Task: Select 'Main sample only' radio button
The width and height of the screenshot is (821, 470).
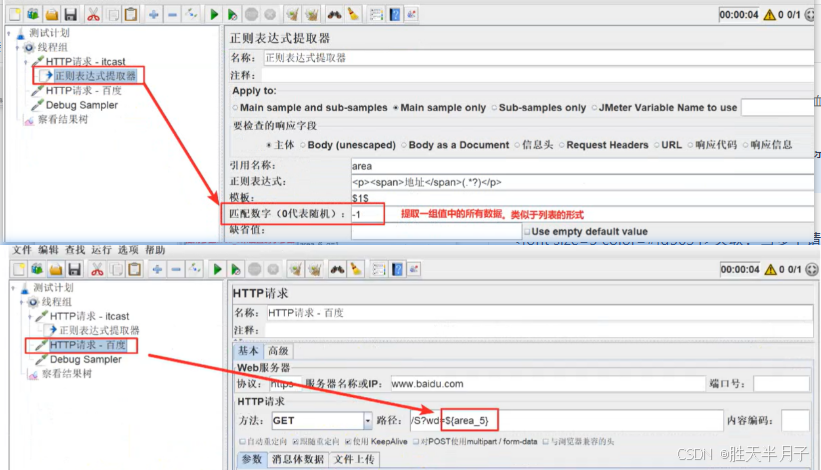Action: click(396, 107)
